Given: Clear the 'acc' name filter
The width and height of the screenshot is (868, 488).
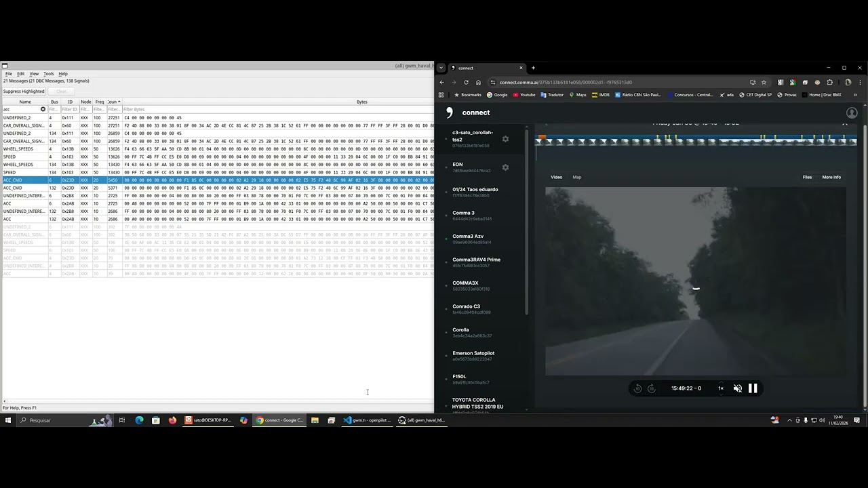Looking at the screenshot, I should tap(43, 109).
